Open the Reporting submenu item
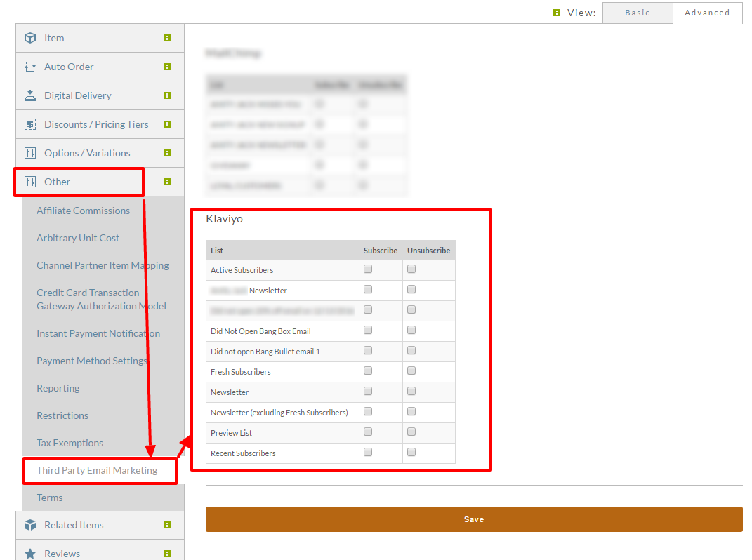This screenshot has height=560, width=752. [x=58, y=388]
